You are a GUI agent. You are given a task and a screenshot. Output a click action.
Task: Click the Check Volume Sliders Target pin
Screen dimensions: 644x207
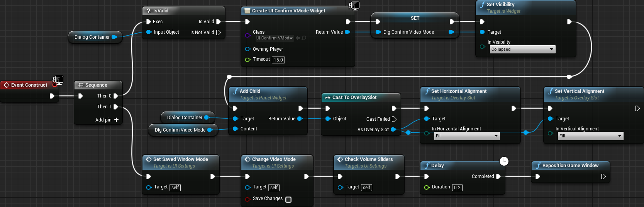coord(340,187)
